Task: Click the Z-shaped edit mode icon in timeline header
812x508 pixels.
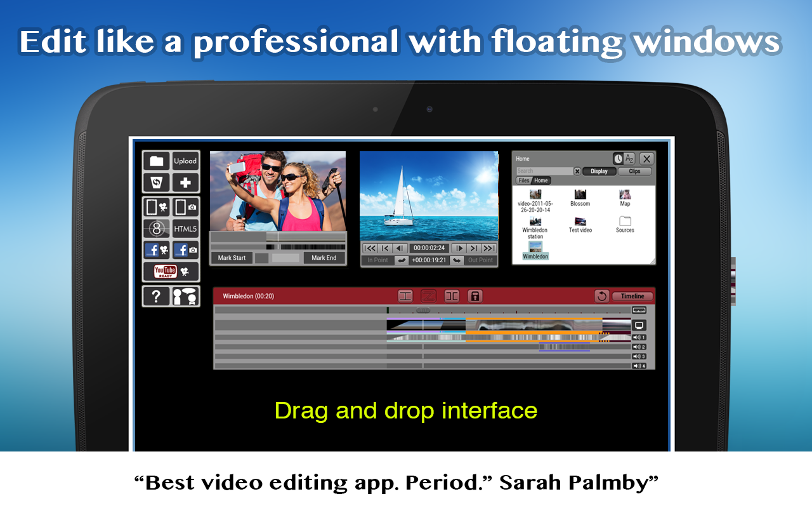Action: (428, 296)
